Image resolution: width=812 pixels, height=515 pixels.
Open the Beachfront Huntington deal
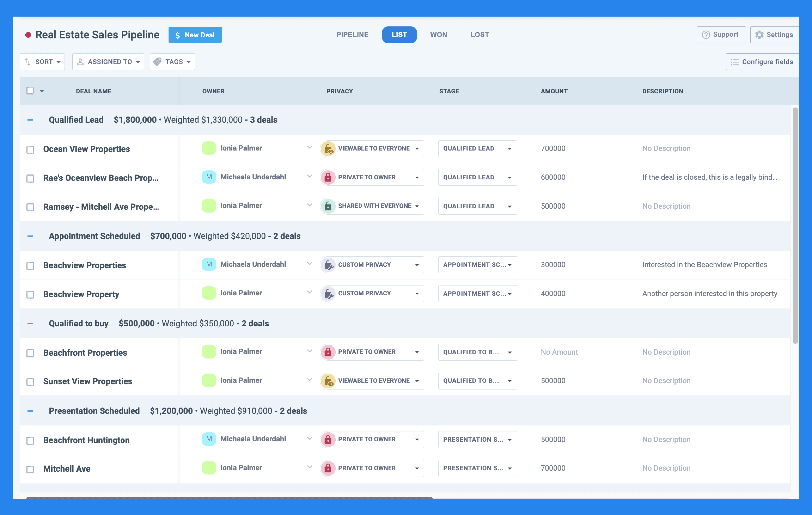click(x=86, y=440)
